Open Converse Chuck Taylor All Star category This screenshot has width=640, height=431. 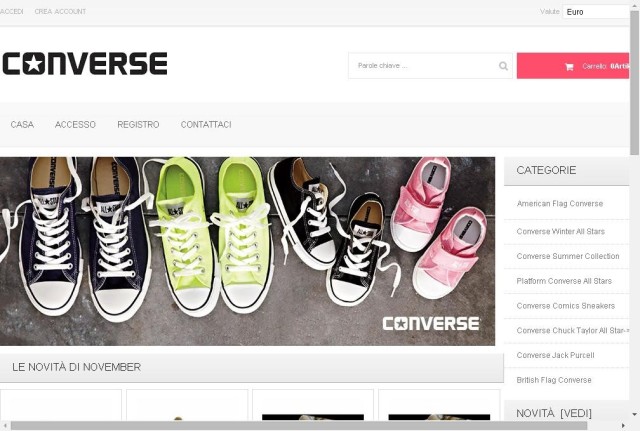click(572, 331)
